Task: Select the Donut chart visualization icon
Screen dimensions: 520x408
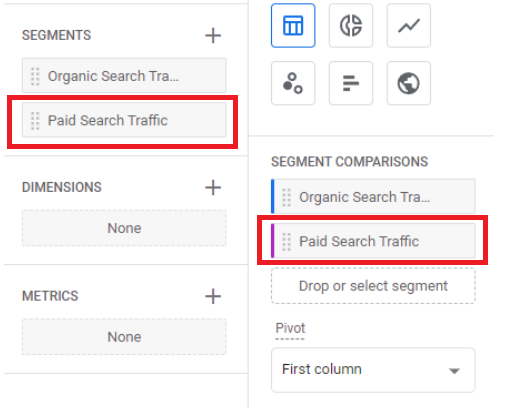Action: coord(351,26)
